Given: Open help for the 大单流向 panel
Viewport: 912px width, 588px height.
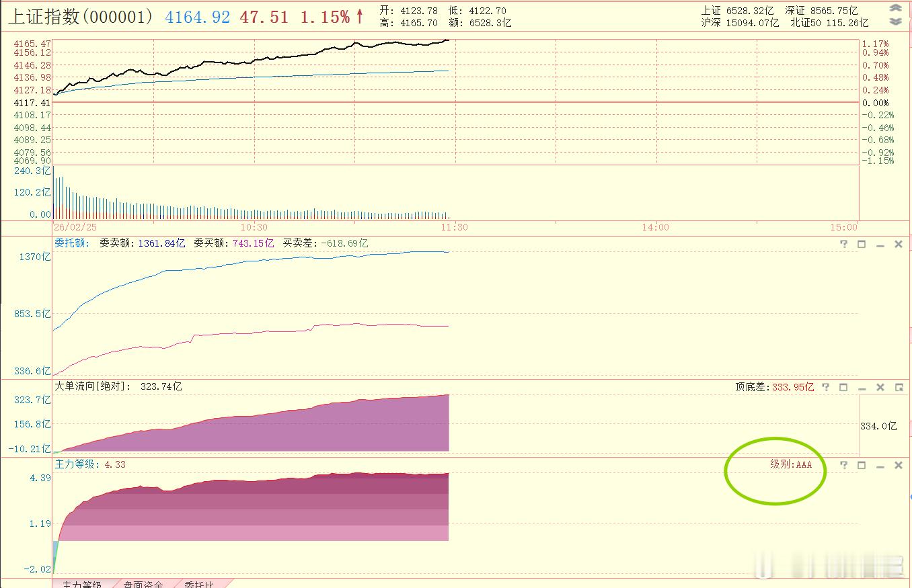Looking at the screenshot, I should pos(826,387).
